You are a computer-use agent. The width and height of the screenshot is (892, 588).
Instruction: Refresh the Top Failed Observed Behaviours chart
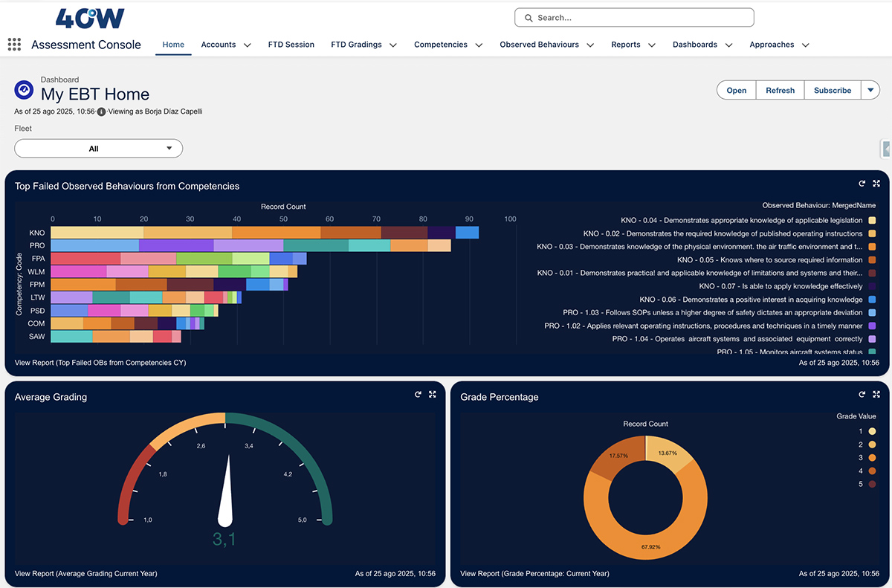862,184
